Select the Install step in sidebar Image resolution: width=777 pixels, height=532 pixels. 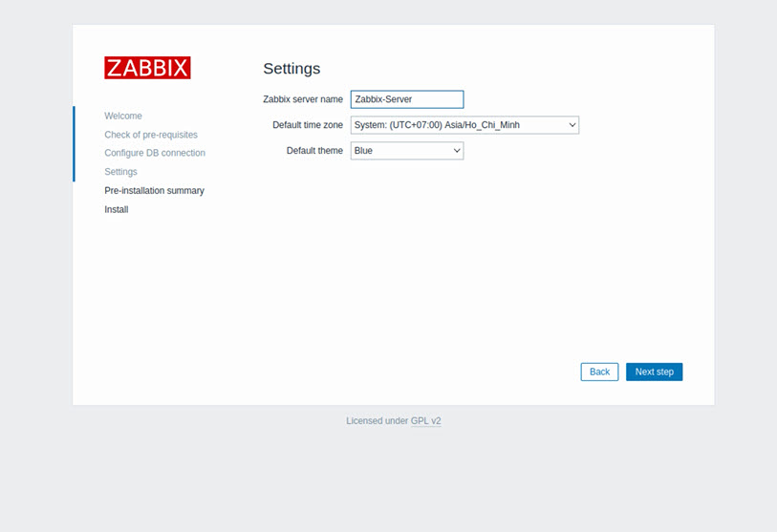[x=116, y=209]
